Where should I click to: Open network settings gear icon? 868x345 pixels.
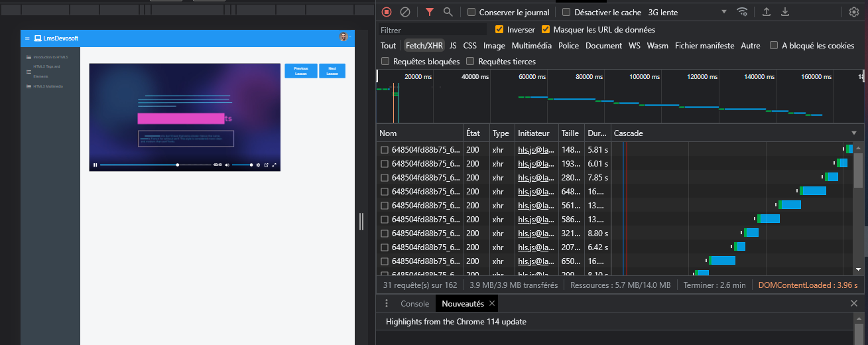pos(854,12)
